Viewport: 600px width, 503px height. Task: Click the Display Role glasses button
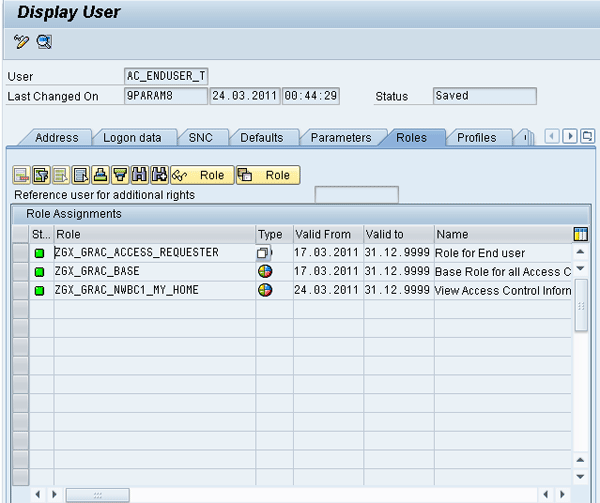[x=201, y=175]
